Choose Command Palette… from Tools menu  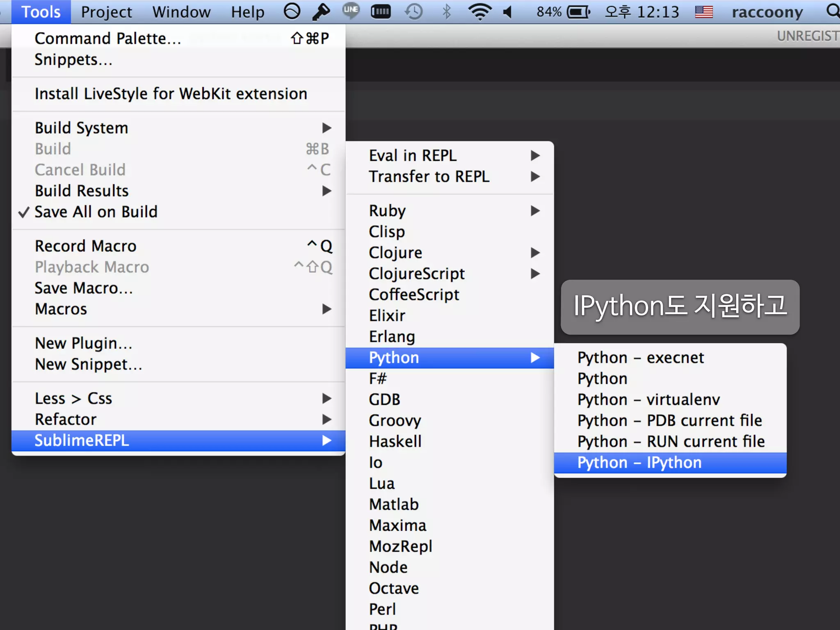pyautogui.click(x=178, y=38)
